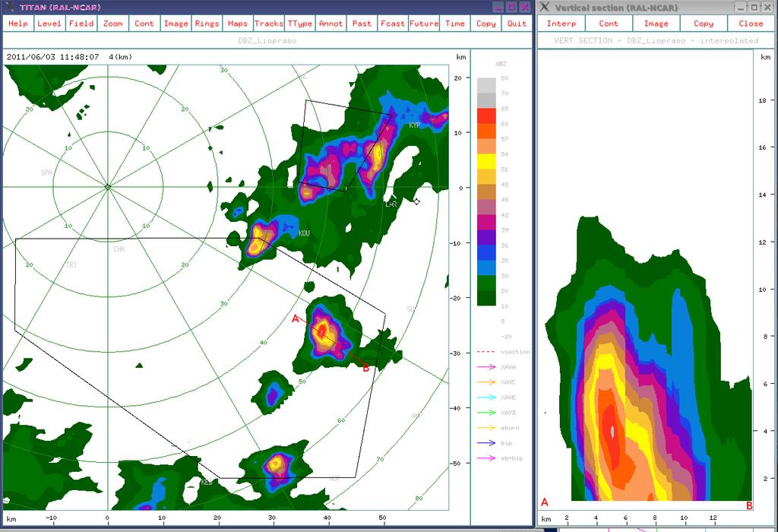This screenshot has height=532, width=778.
Task: Open the Time menu
Action: point(455,24)
